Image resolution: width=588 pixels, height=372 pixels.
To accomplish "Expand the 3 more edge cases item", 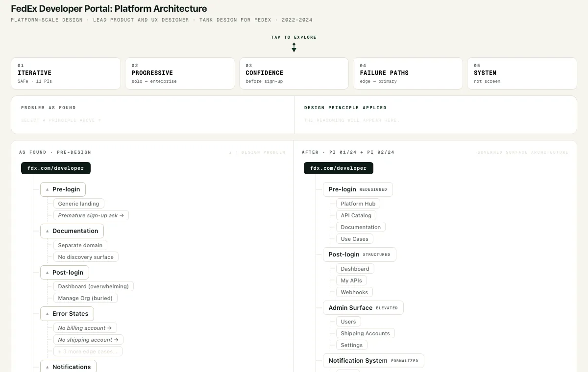I will click(88, 351).
